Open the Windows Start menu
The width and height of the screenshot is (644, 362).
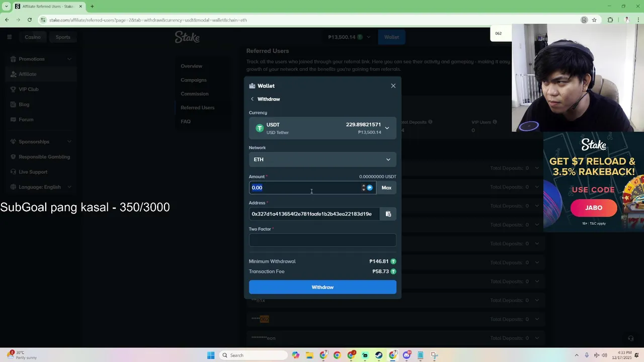click(211, 355)
